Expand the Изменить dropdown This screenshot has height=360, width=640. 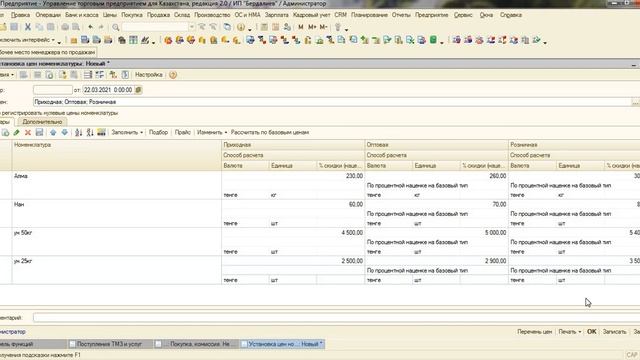pos(212,132)
